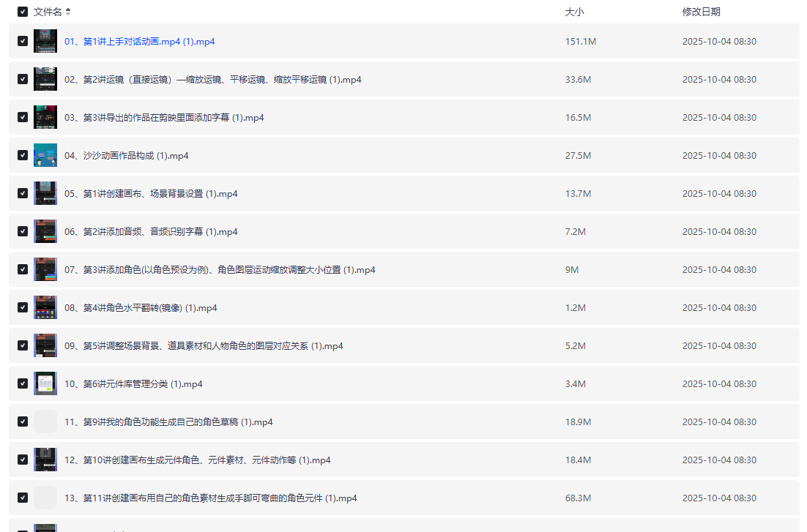Image resolution: width=807 pixels, height=532 pixels.
Task: Click the sort arrows next to 文件名
Action: coord(68,12)
